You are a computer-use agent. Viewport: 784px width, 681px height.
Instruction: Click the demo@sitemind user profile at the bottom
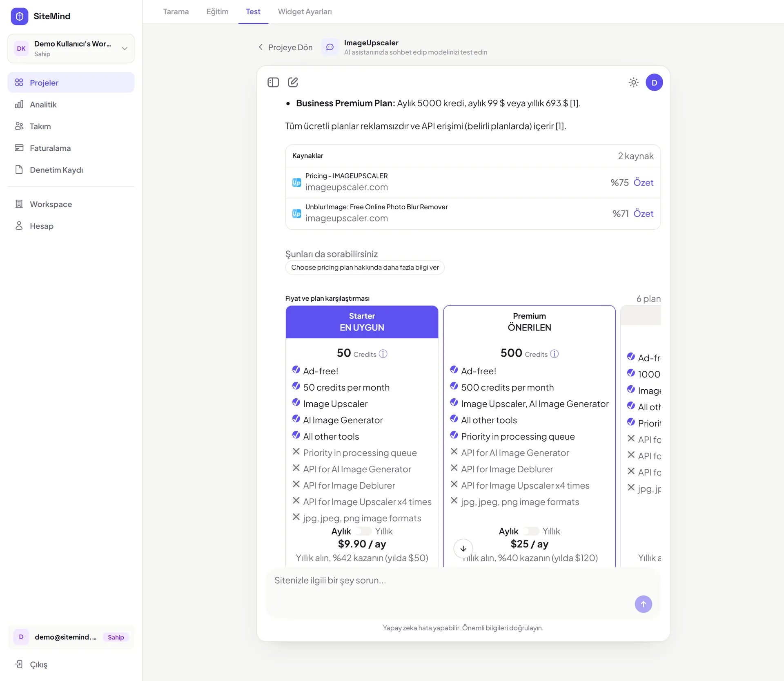pyautogui.click(x=71, y=637)
